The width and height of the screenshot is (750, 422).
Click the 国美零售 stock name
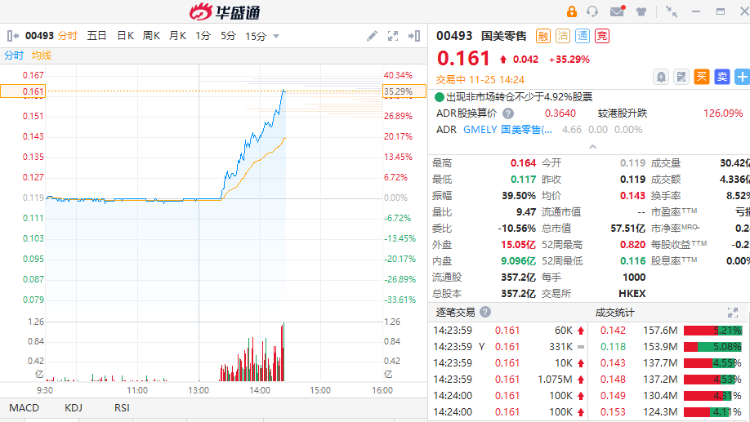[x=503, y=36]
